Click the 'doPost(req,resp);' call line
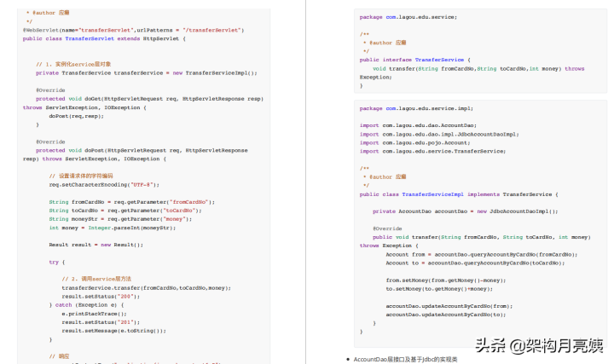 [77, 116]
